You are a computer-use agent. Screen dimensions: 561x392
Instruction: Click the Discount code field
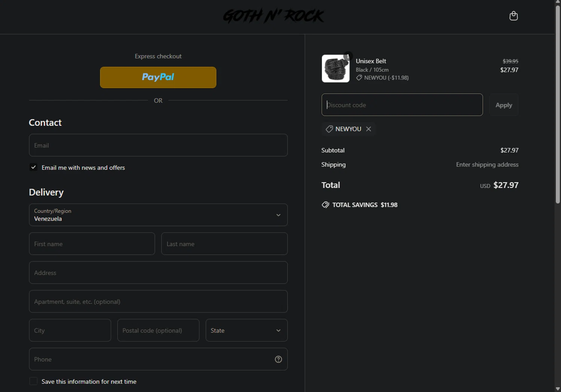click(x=402, y=105)
